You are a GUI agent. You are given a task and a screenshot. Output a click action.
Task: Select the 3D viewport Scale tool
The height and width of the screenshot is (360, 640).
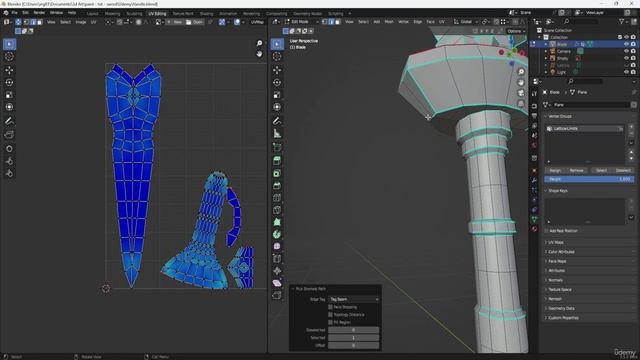coord(277,95)
